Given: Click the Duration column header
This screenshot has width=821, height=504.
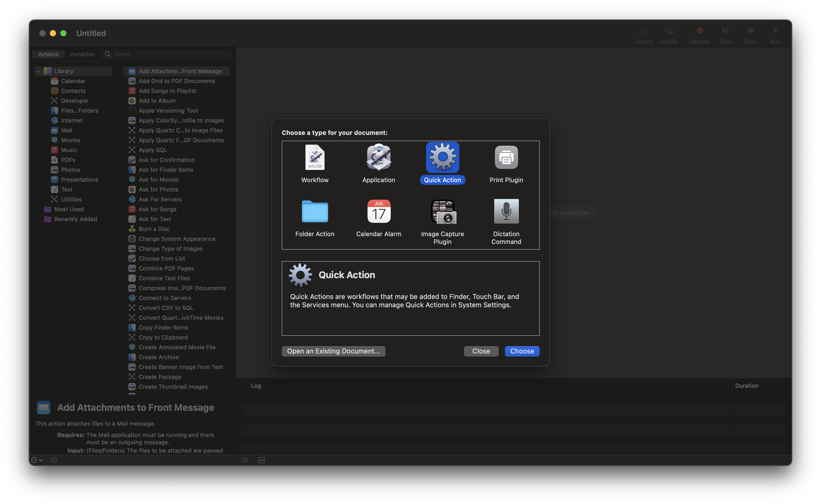Looking at the screenshot, I should pos(747,386).
